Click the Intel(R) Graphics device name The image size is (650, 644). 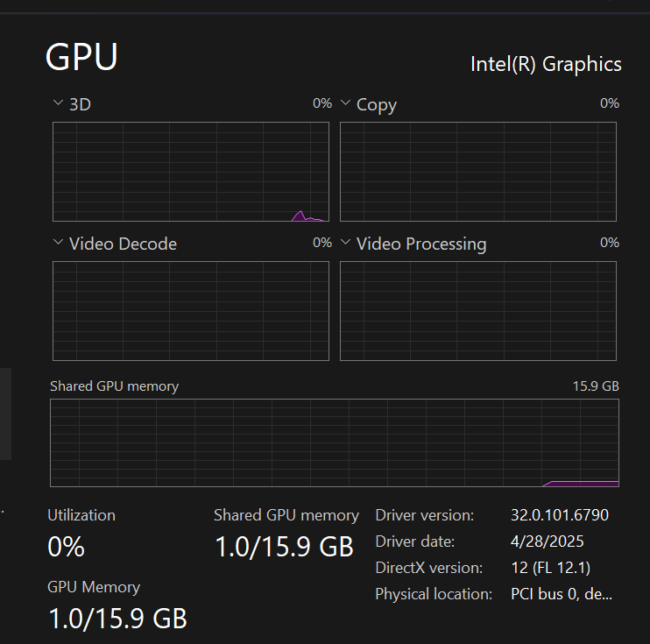(x=546, y=64)
